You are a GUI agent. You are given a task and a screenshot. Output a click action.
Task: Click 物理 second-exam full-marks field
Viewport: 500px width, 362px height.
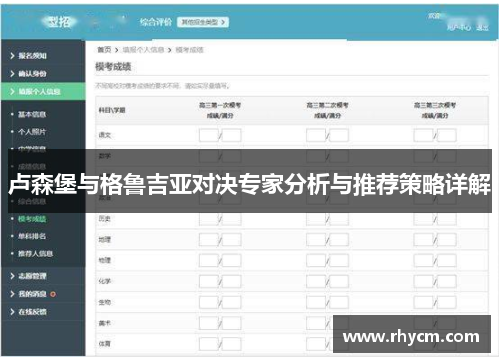pos(339,260)
